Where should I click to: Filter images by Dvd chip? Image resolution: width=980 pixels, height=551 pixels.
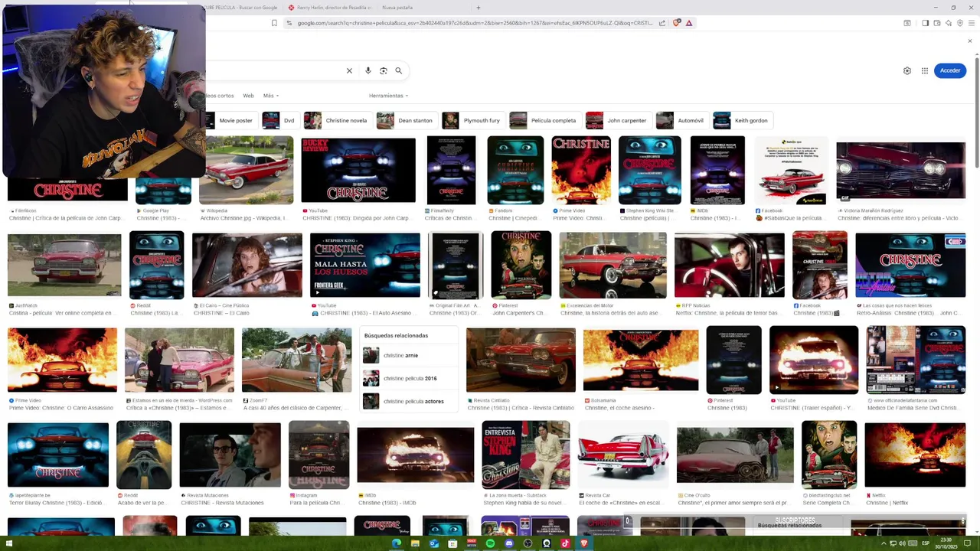tap(280, 120)
